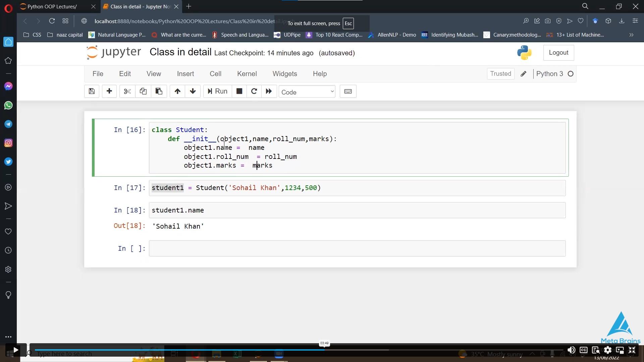Restart the kernel icon
This screenshot has height=362, width=644.
point(254,91)
